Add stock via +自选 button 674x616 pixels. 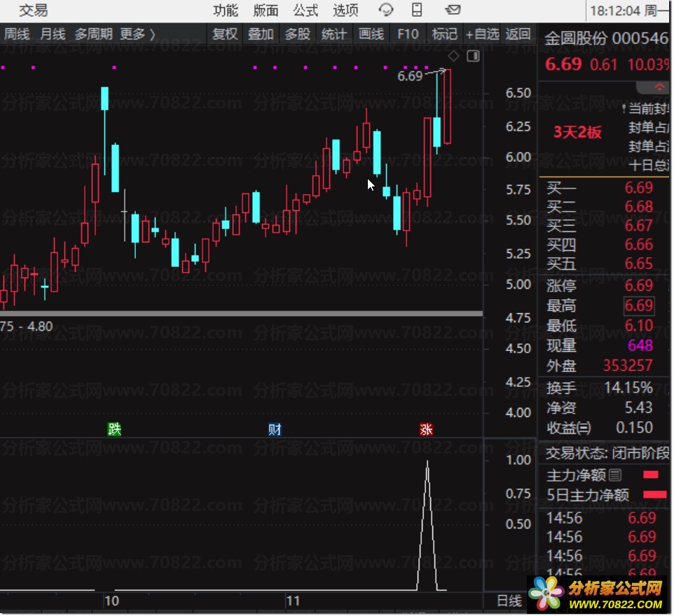(x=482, y=34)
